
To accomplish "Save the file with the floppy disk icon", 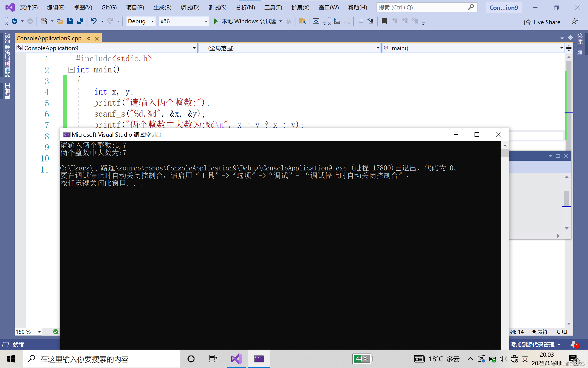I will pos(70,21).
